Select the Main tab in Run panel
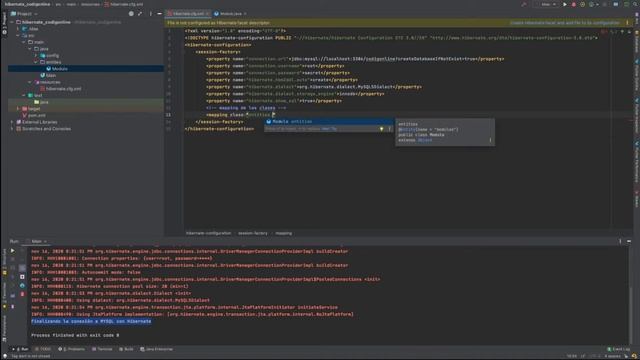This screenshot has height=360, width=640. pyautogui.click(x=36, y=241)
